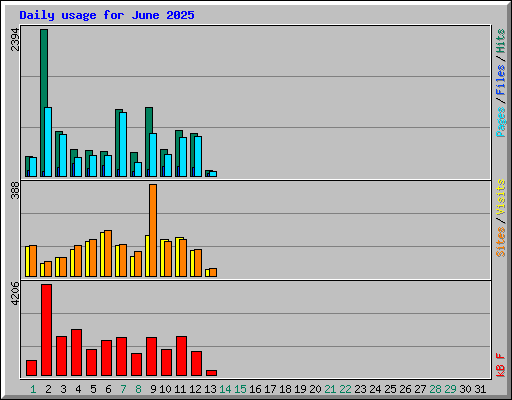Click day 15 on the x-axis
512x400 pixels.
tap(240, 389)
